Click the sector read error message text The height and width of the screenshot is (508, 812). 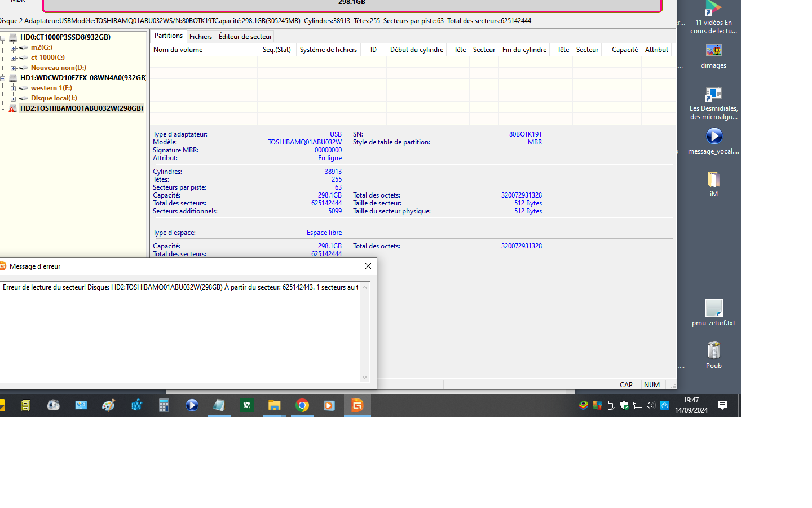tap(180, 287)
